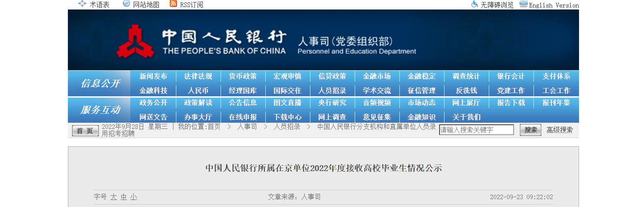Click the 人事司 breadcrumb link
644x207 pixels.
[247, 127]
